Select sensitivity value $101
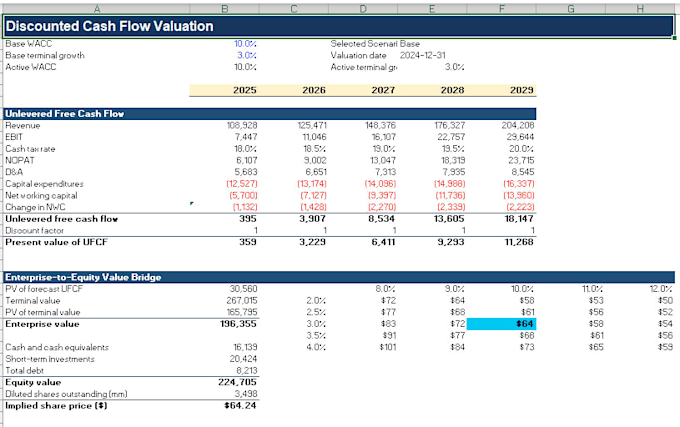The image size is (680, 427). coord(387,347)
